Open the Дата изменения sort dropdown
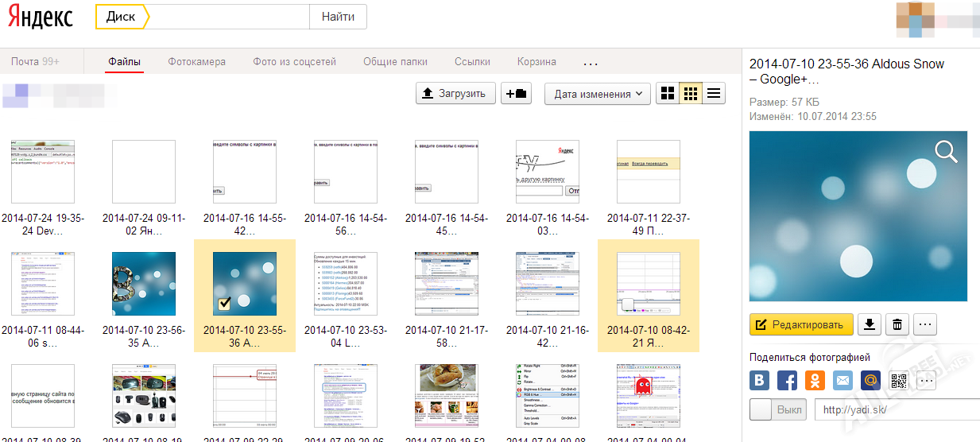 tap(598, 94)
